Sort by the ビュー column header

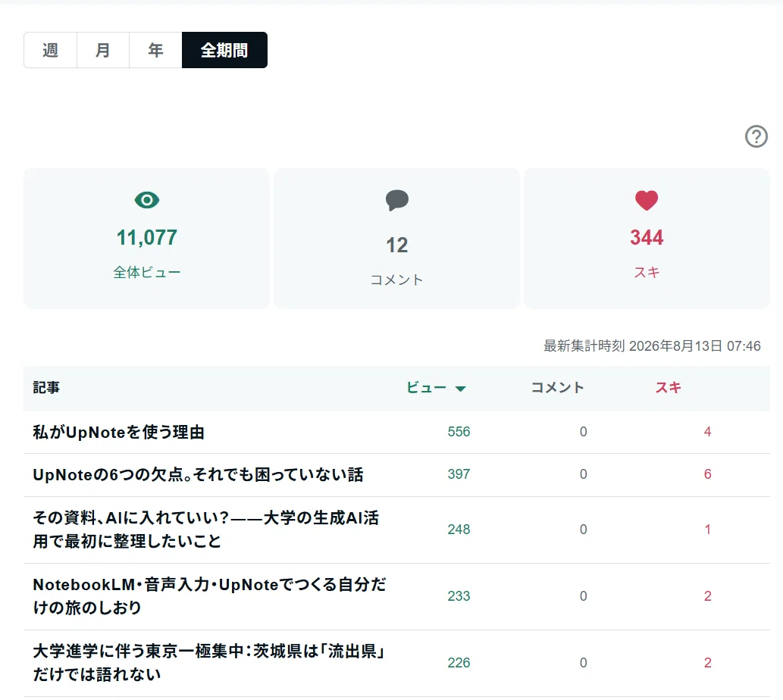426,388
